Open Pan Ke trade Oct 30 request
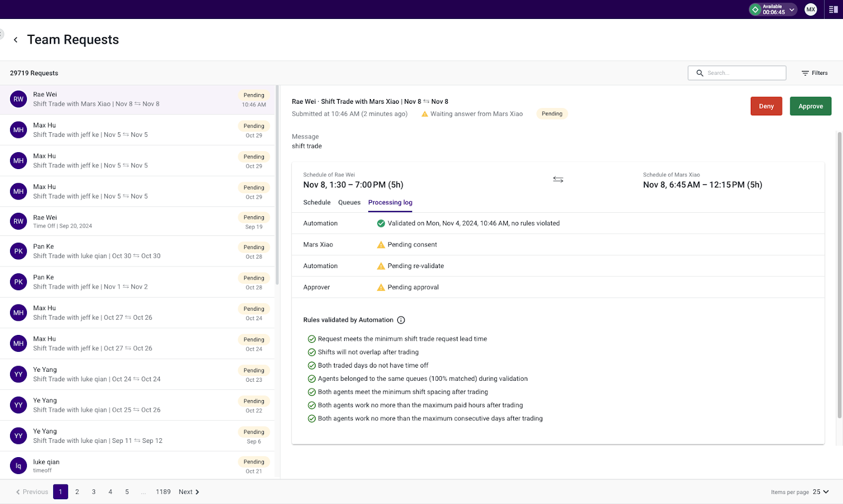 coord(137,251)
